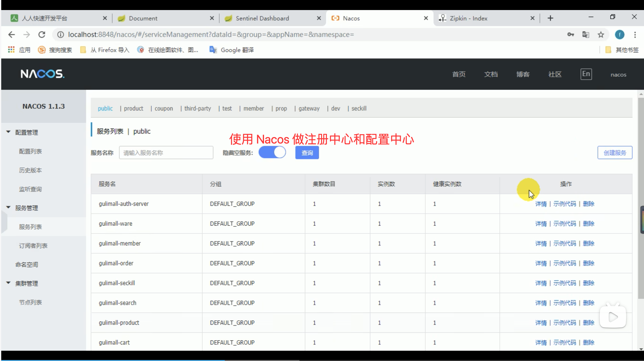Image resolution: width=644 pixels, height=361 pixels.
Task: Select the seckill namespace tab
Action: 359,108
